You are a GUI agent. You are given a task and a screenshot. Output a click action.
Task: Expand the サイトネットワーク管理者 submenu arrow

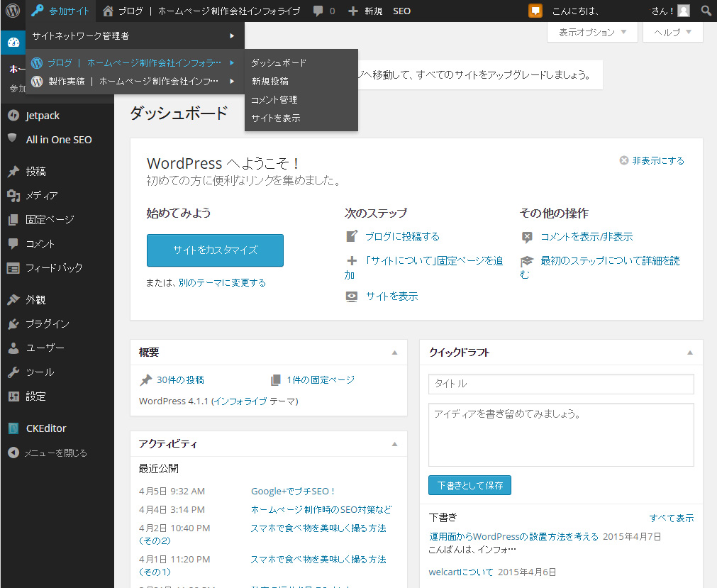(233, 35)
